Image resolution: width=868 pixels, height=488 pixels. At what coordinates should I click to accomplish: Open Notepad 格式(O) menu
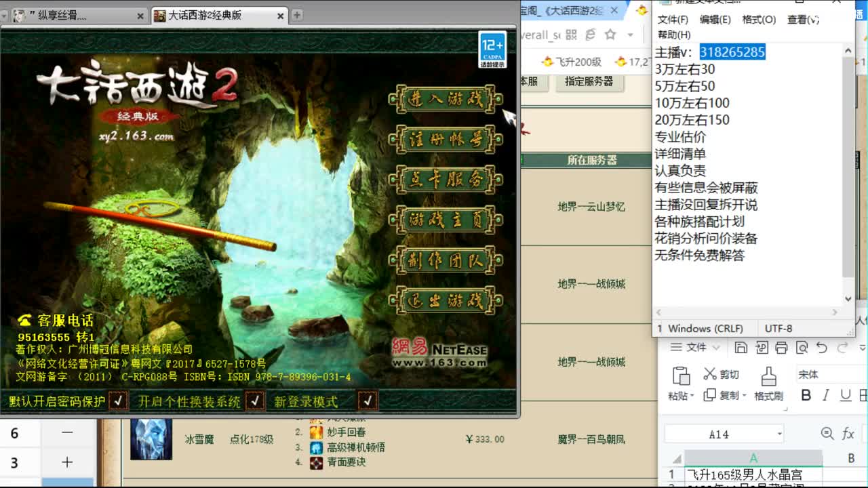click(759, 20)
